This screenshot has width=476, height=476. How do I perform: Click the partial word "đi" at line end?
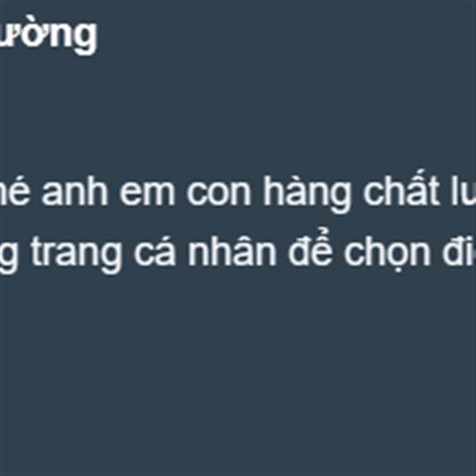pyautogui.click(x=459, y=251)
